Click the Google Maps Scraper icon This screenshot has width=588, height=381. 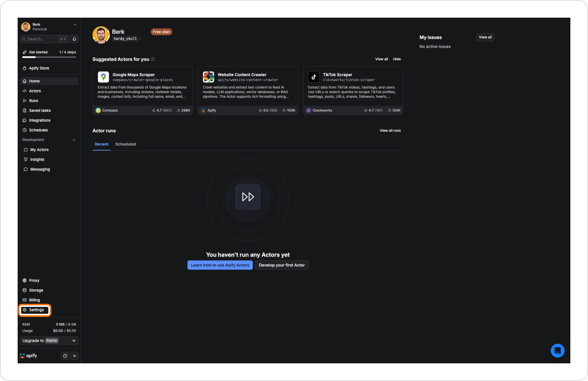[103, 77]
